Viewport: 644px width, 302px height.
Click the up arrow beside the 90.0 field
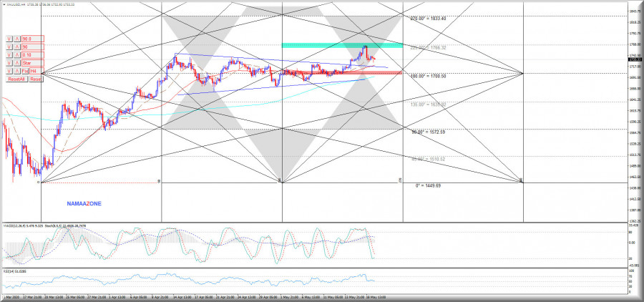17,39
